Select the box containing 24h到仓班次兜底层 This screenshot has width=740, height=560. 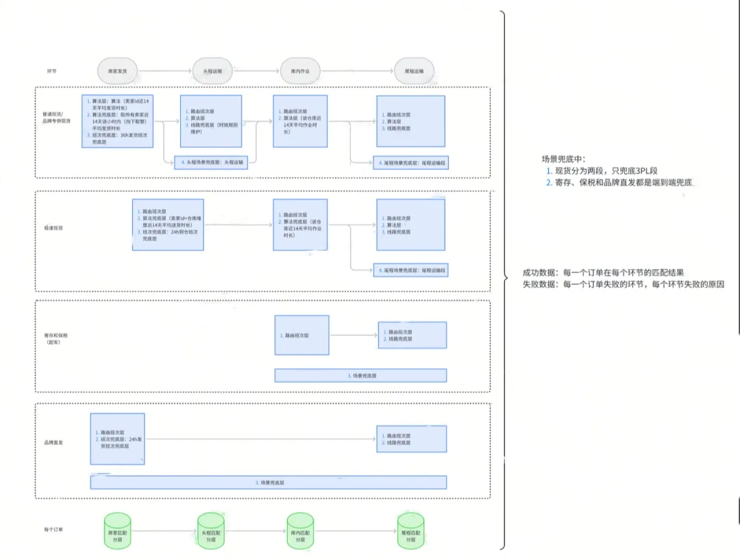pyautogui.click(x=168, y=225)
